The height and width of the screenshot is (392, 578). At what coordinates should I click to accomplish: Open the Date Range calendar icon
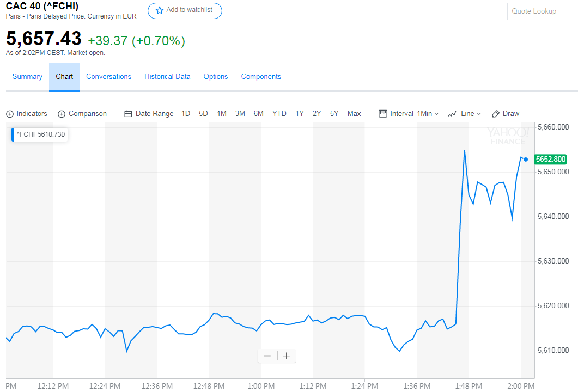tap(129, 114)
